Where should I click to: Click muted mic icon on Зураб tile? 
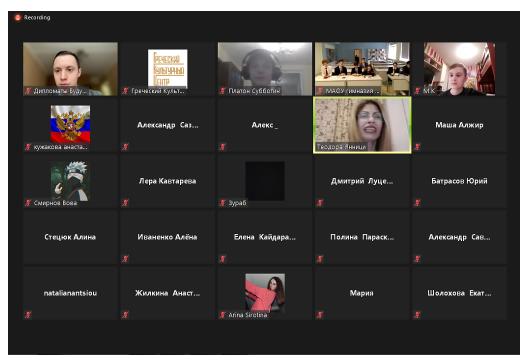click(x=222, y=203)
